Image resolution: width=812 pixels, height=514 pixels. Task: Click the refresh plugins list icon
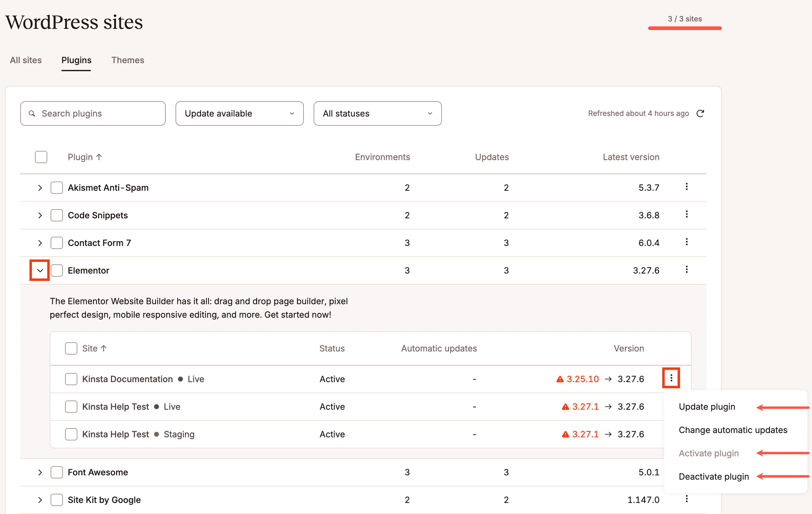(x=700, y=113)
